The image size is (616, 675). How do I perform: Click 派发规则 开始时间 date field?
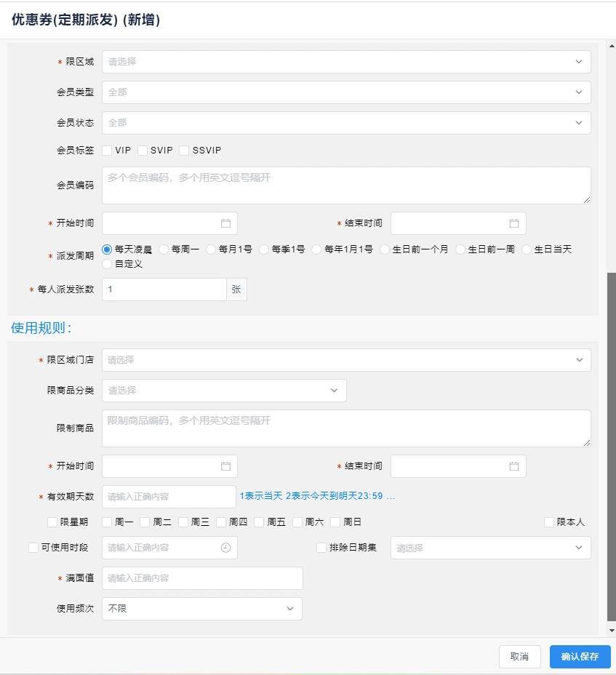tap(169, 223)
